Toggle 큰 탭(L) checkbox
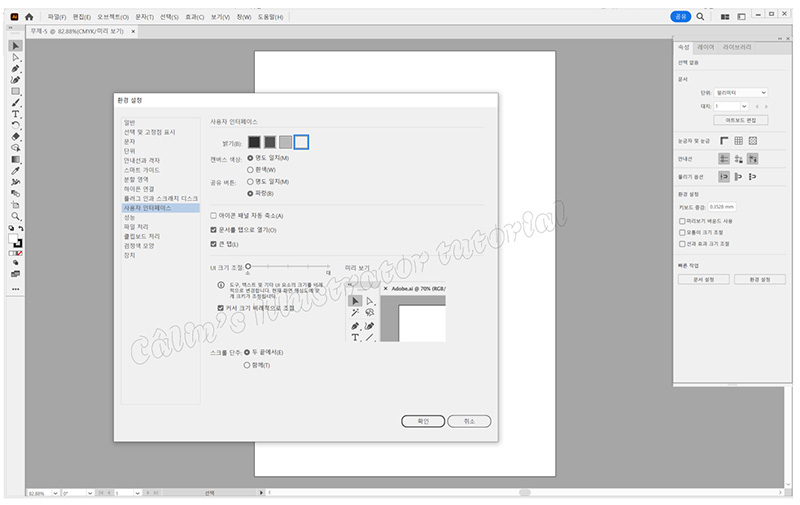This screenshot has height=505, width=800. pos(213,244)
